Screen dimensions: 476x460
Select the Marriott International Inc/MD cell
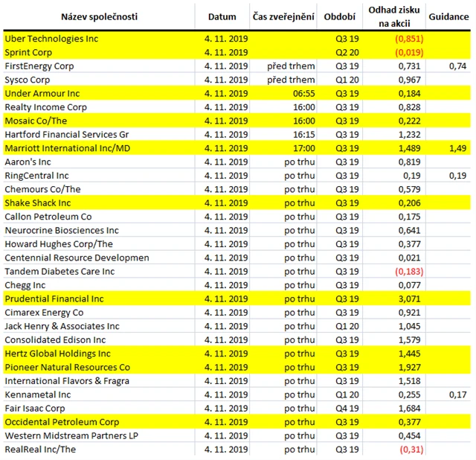pyautogui.click(x=99, y=148)
